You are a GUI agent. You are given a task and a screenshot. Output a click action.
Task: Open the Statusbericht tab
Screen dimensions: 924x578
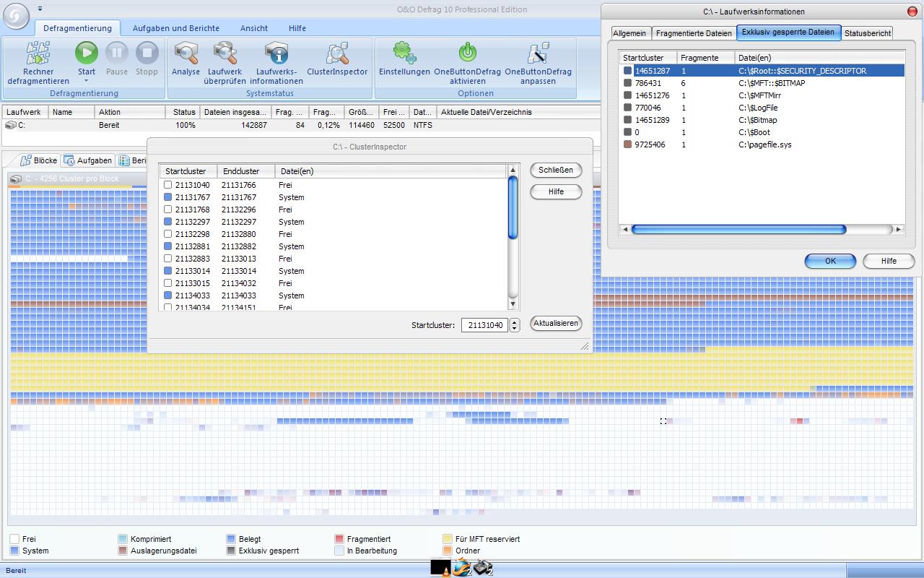point(867,33)
